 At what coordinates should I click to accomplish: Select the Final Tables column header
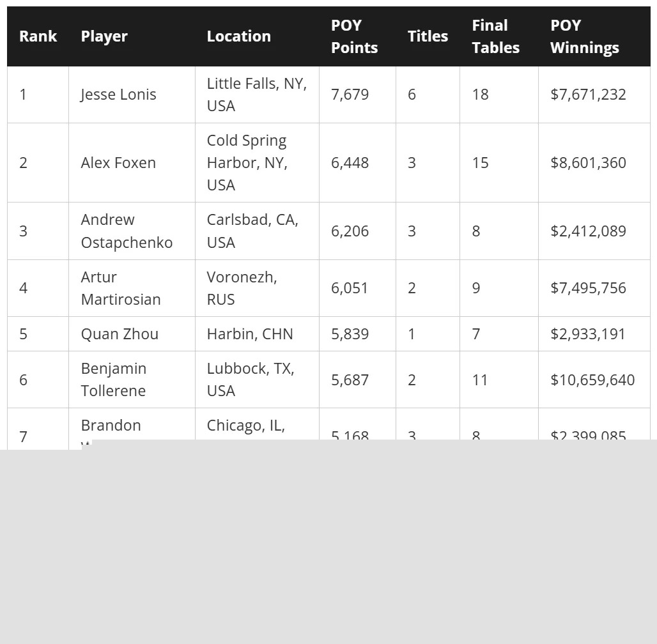click(495, 36)
